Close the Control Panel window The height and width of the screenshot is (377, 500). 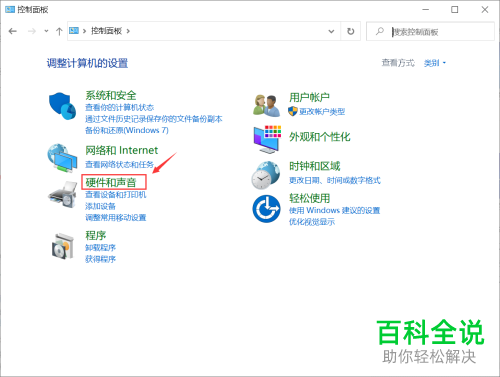click(x=485, y=10)
